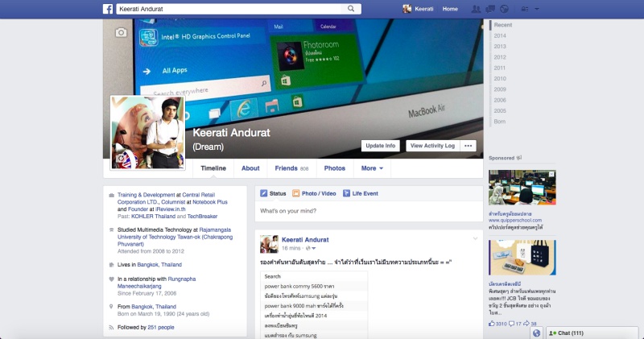The height and width of the screenshot is (339, 644).
Task: Open the three-dots profile options button
Action: click(469, 146)
